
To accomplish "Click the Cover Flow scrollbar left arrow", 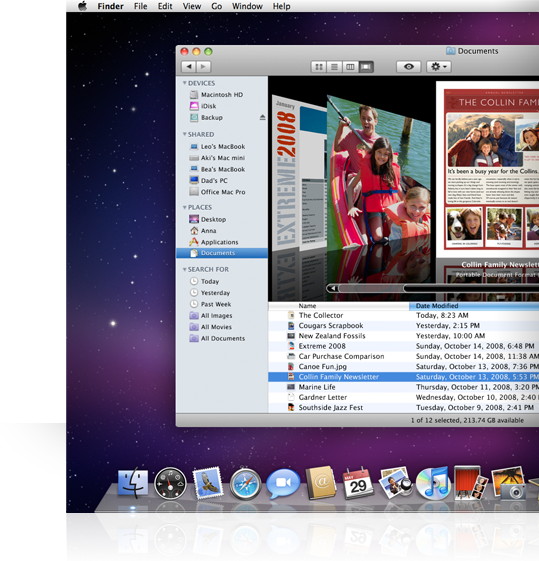I will [x=333, y=288].
